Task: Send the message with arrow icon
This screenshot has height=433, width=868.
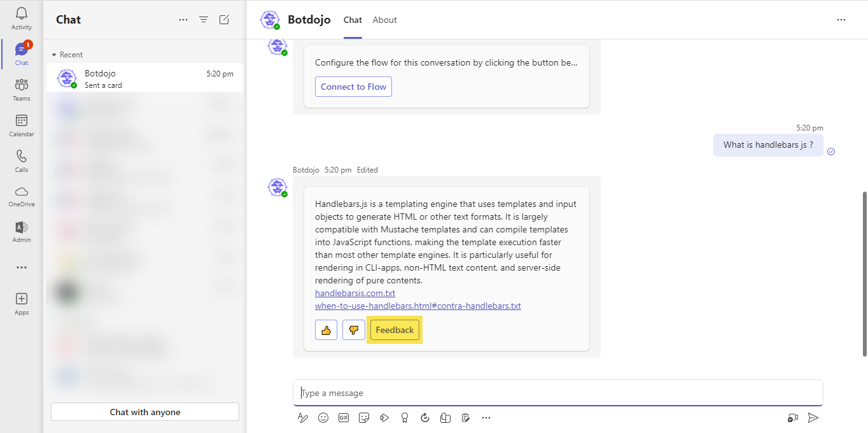Action: click(813, 418)
